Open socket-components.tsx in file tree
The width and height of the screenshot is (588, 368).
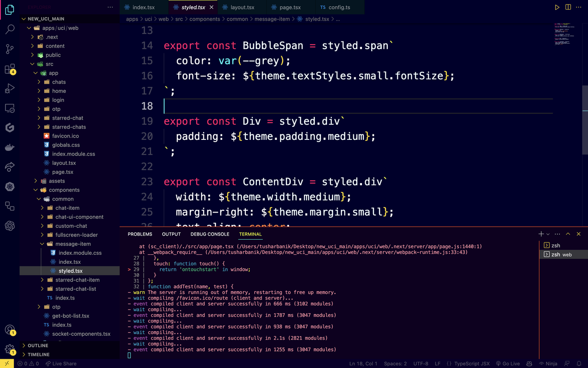(x=70, y=334)
